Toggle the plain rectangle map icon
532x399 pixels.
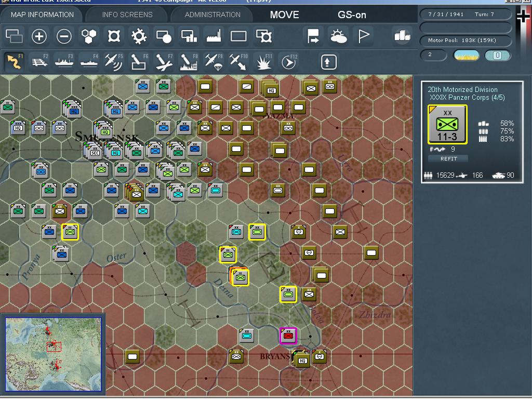pyautogui.click(x=238, y=36)
